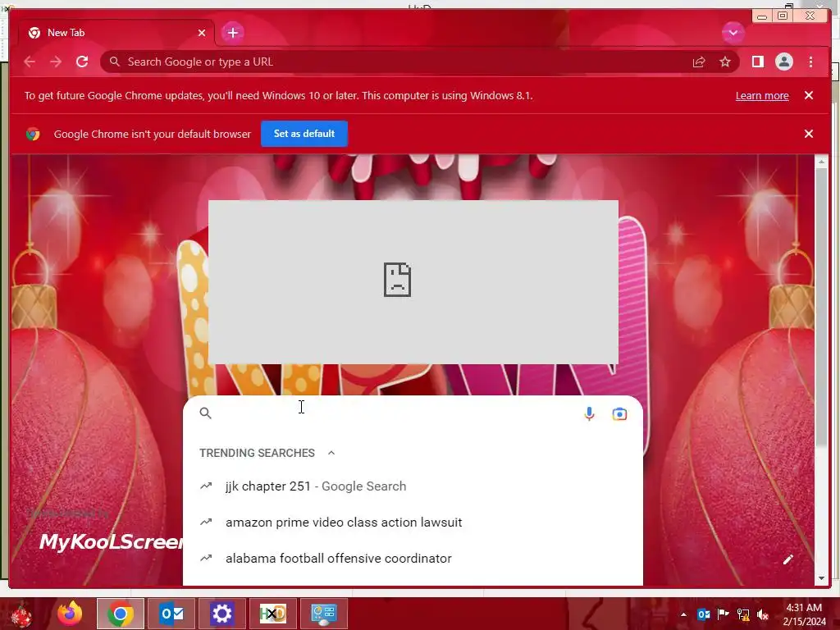Click the page scrollbar up arrow
The height and width of the screenshot is (630, 840).
[821, 162]
